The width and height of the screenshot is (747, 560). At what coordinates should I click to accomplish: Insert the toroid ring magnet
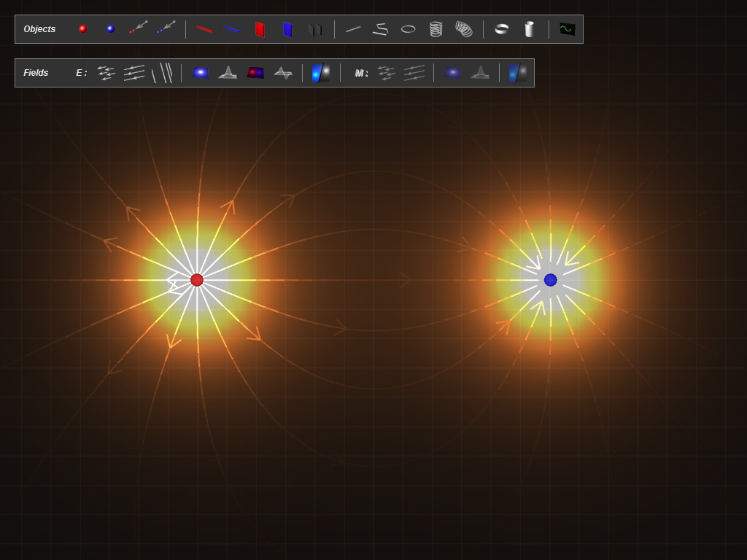click(x=502, y=29)
